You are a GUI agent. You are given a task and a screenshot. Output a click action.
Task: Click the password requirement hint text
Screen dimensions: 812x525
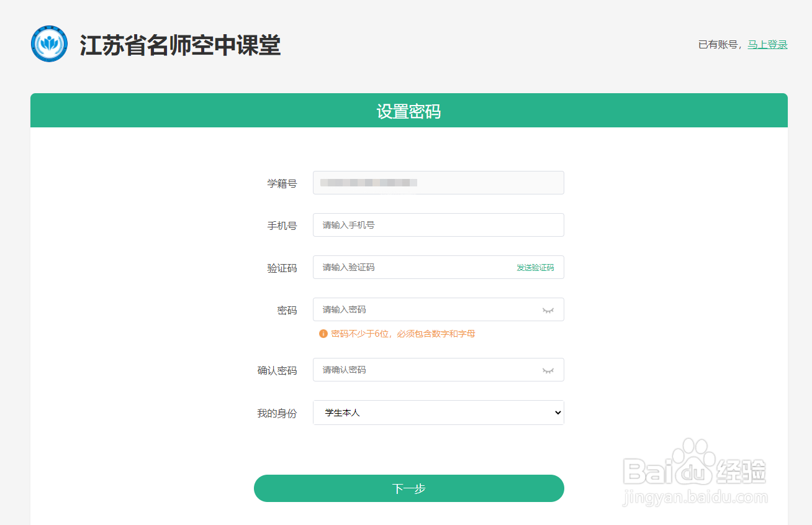click(403, 334)
